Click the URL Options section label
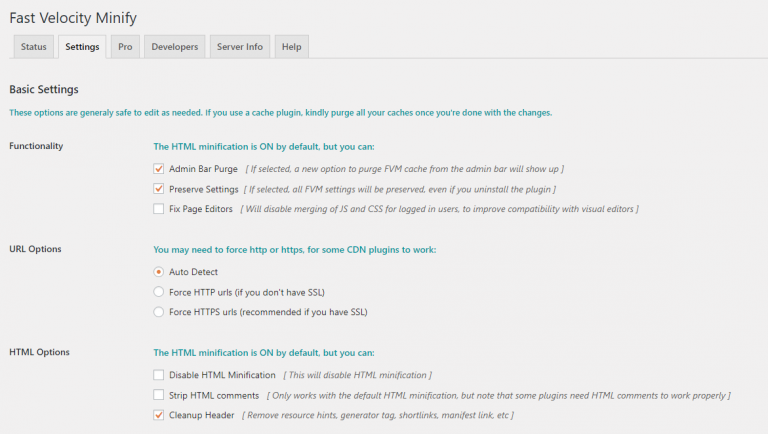The height and width of the screenshot is (434, 768). pyautogui.click(x=35, y=249)
